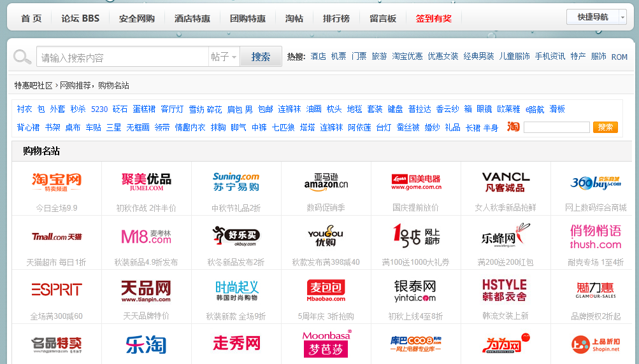Open the 论坛 BBS menu item
This screenshot has width=639, height=364.
(80, 18)
